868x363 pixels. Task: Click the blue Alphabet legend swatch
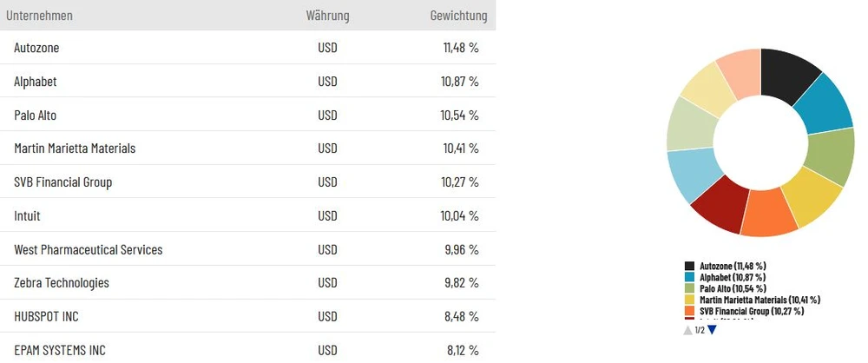coord(690,277)
